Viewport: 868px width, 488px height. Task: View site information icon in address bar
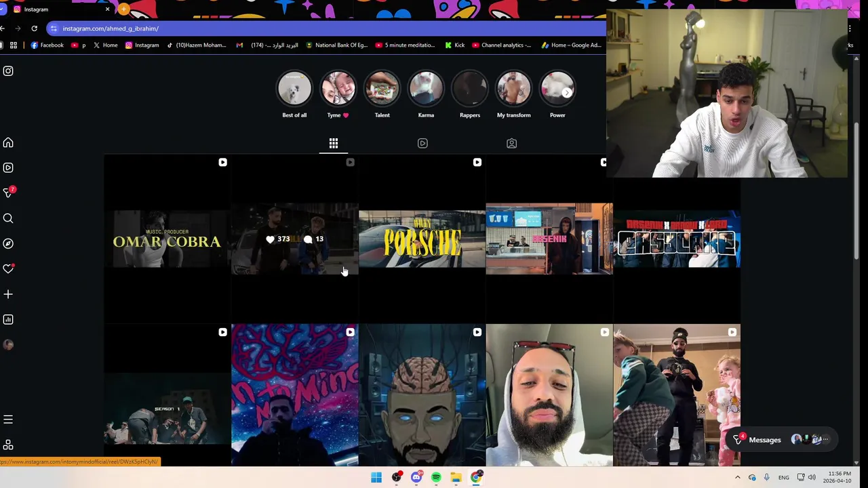(54, 28)
